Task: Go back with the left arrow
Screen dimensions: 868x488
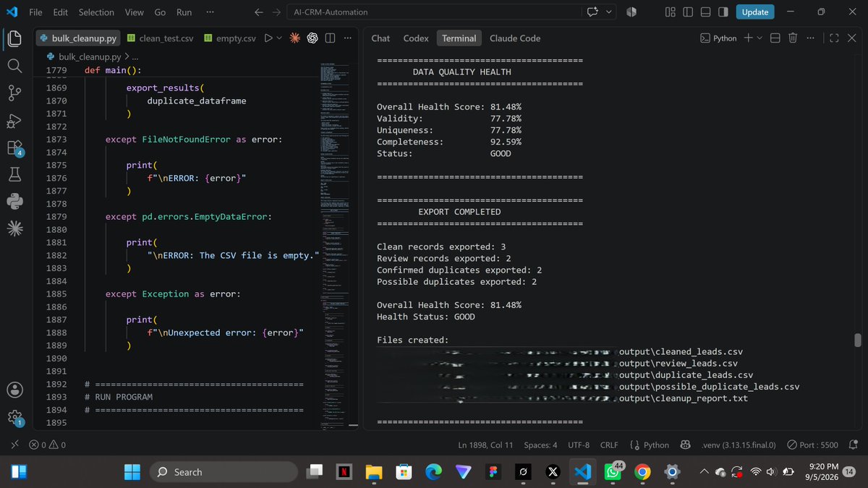Action: click(259, 12)
